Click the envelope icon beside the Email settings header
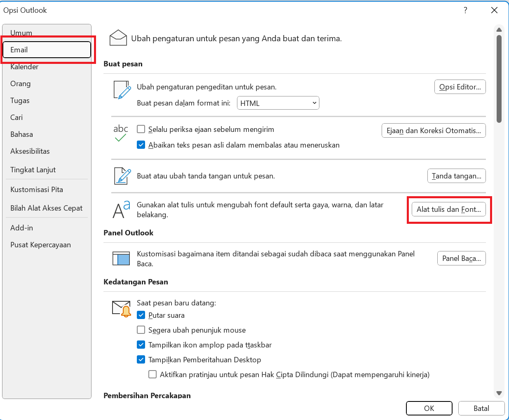509x420 pixels. click(x=118, y=38)
